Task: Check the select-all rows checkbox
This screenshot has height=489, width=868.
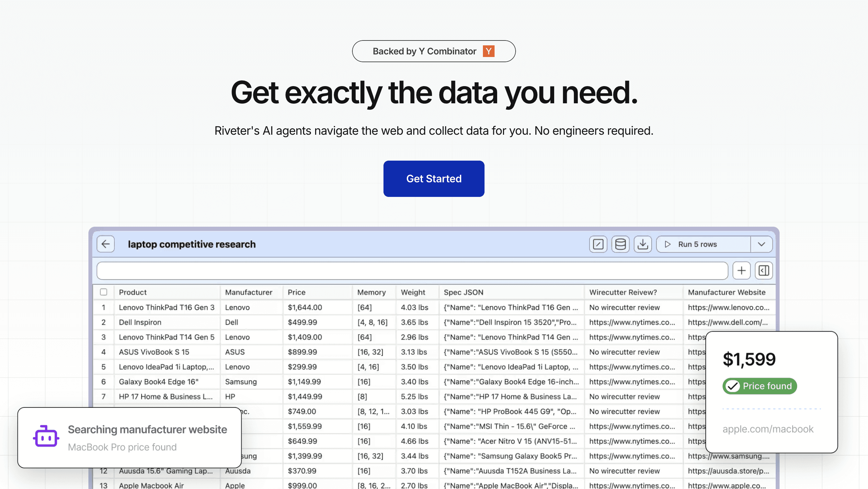Action: (x=103, y=292)
